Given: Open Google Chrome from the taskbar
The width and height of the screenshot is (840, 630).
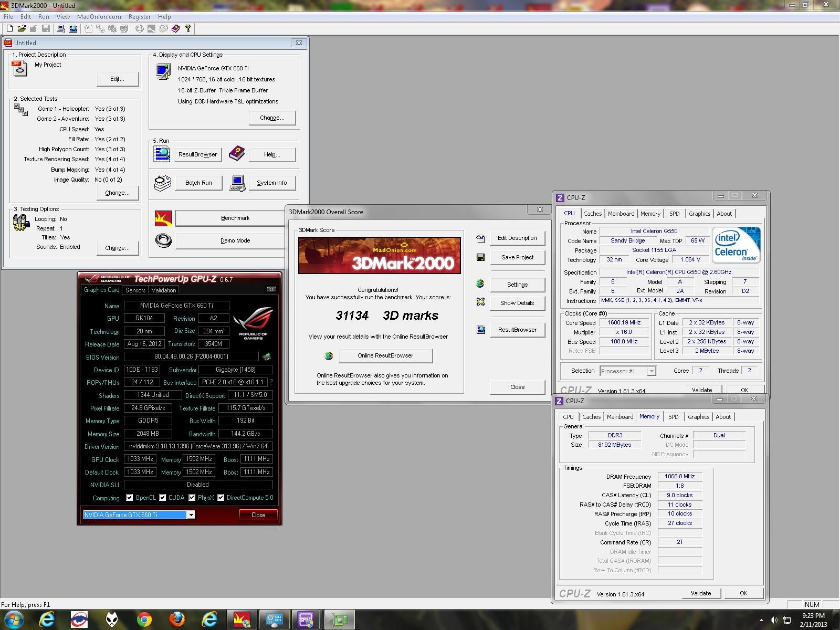Looking at the screenshot, I should pos(144,619).
